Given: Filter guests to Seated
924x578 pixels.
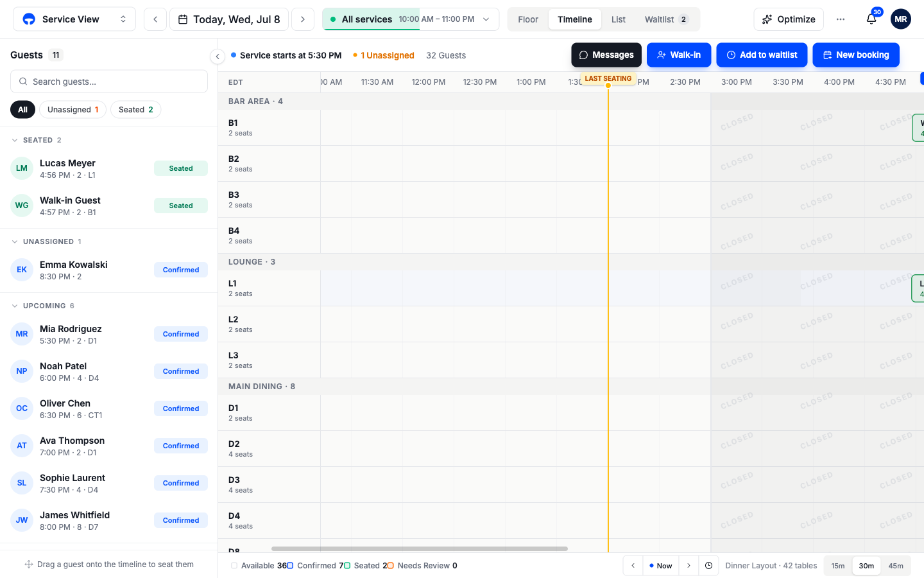Looking at the screenshot, I should coord(135,110).
